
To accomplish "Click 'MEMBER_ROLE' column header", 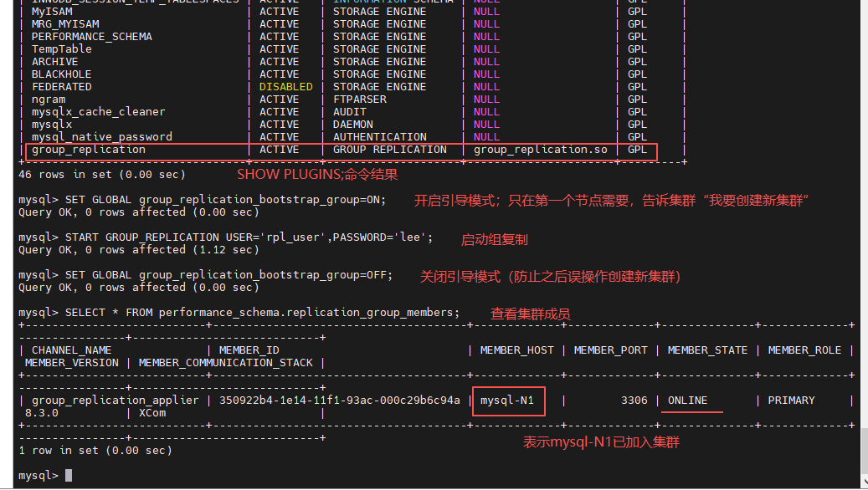I will (x=805, y=350).
